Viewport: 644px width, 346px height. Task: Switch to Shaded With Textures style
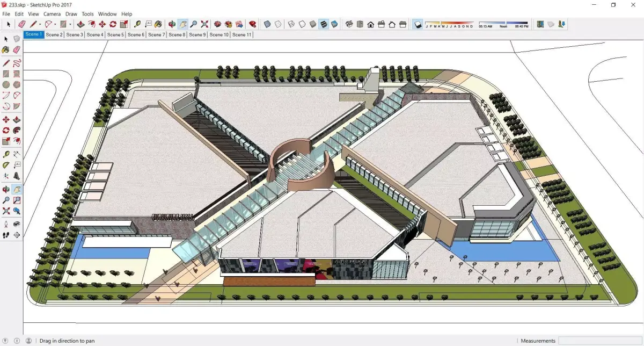click(x=324, y=24)
